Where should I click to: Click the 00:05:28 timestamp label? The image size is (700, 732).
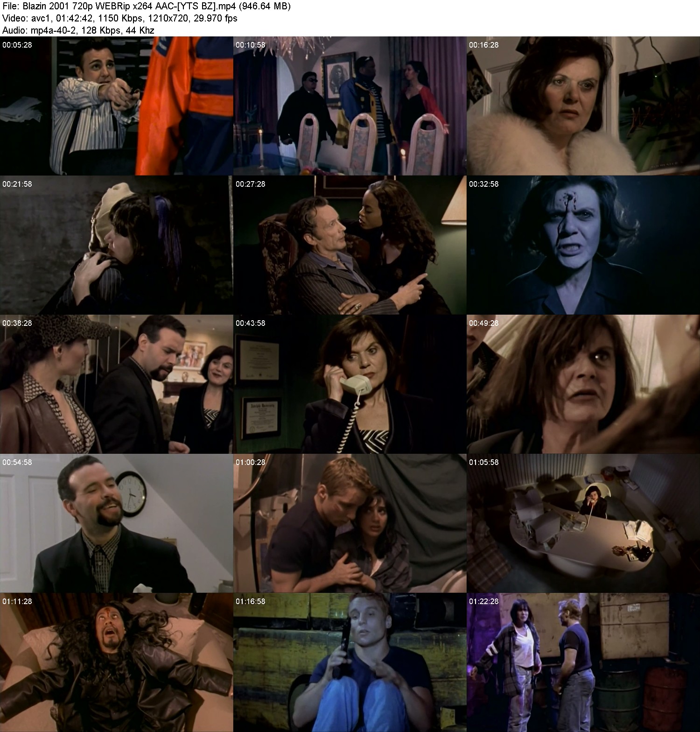pyautogui.click(x=17, y=45)
